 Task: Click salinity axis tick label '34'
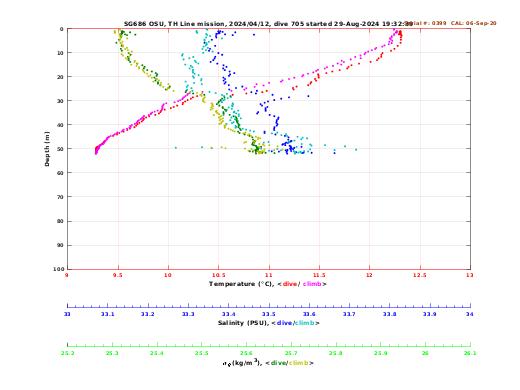pos(470,314)
